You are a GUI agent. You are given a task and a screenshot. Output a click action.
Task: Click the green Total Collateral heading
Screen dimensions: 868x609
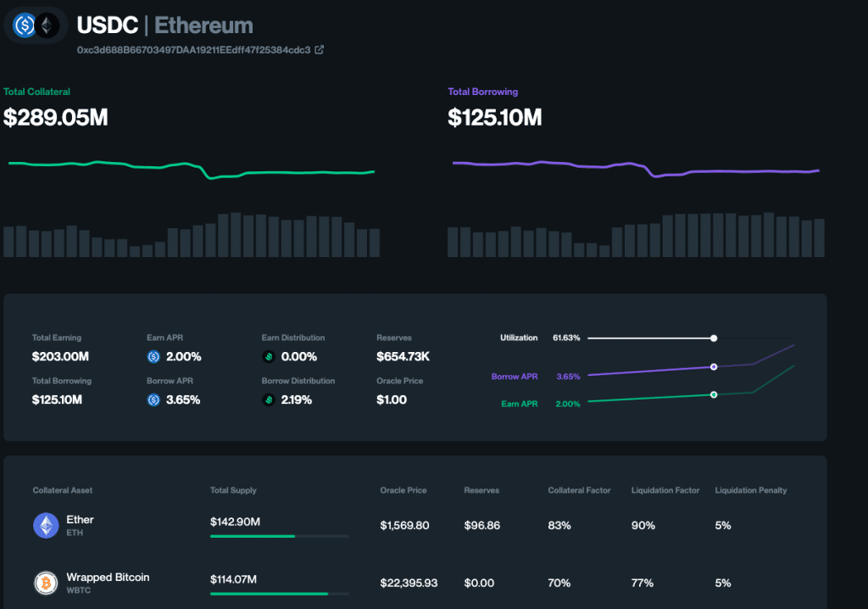(x=36, y=92)
